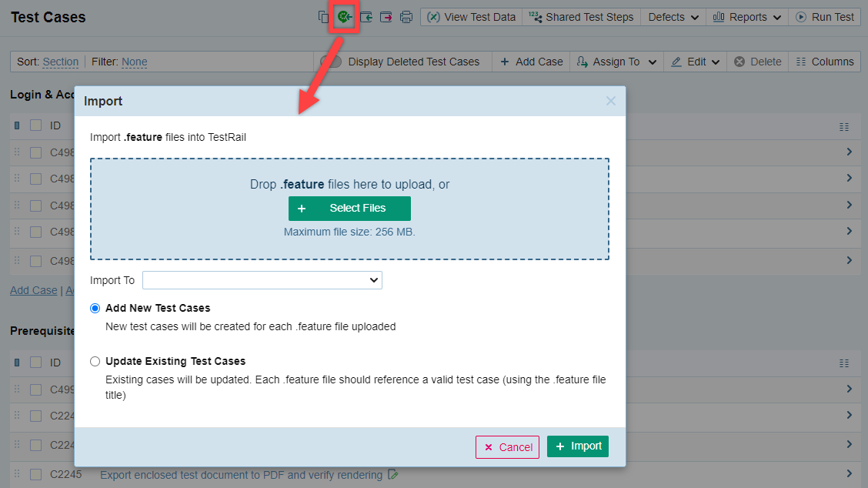Choose Update Existing Test Cases option

(x=95, y=361)
